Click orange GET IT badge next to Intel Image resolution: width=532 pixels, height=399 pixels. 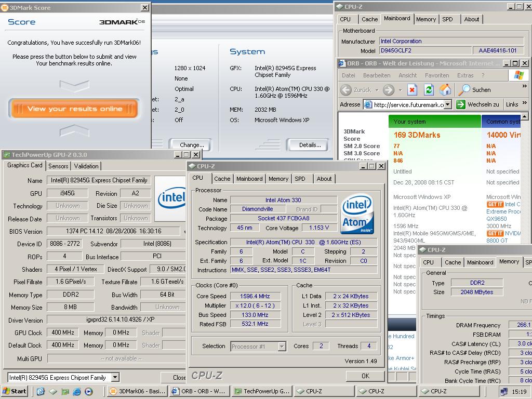point(495,204)
